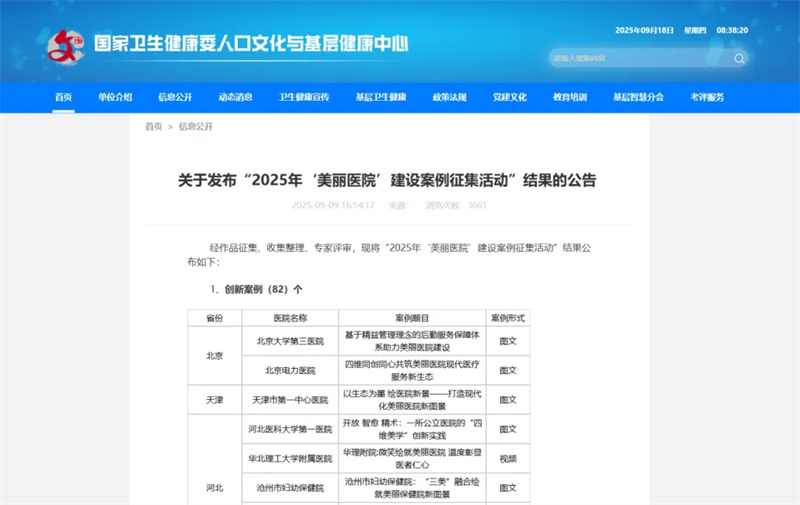
Task: Click the 首页 breadcrumb link
Action: pos(153,127)
